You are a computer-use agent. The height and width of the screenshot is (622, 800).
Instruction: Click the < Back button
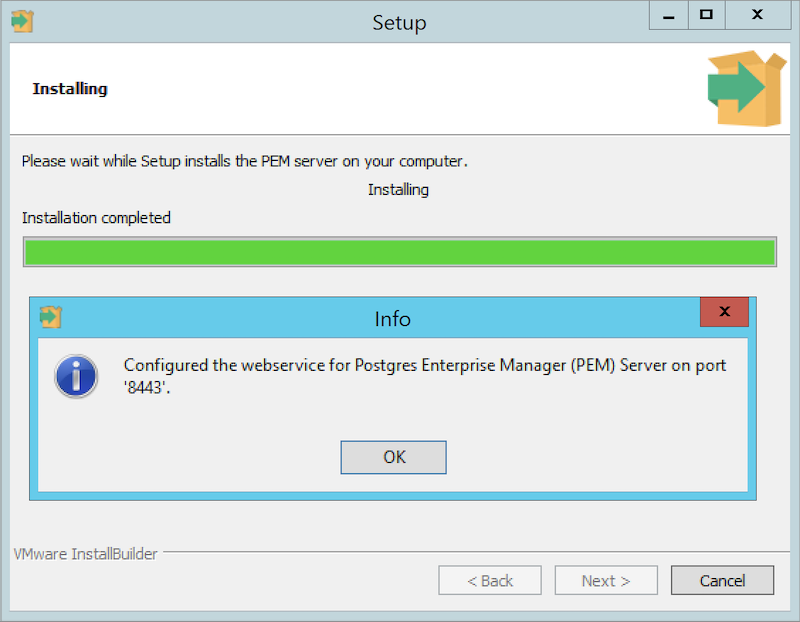click(490, 580)
